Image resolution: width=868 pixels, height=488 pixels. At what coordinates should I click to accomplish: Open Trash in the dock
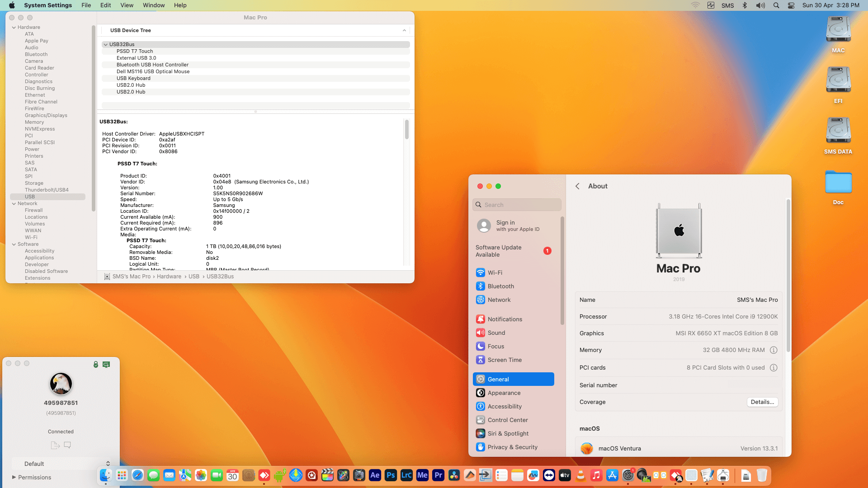click(x=762, y=475)
